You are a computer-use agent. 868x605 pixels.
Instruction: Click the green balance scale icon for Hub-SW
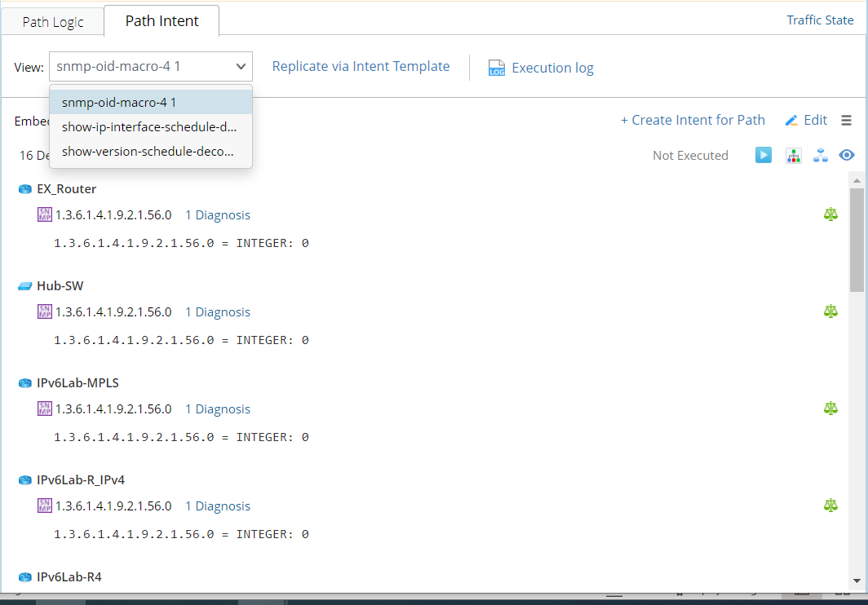[830, 311]
